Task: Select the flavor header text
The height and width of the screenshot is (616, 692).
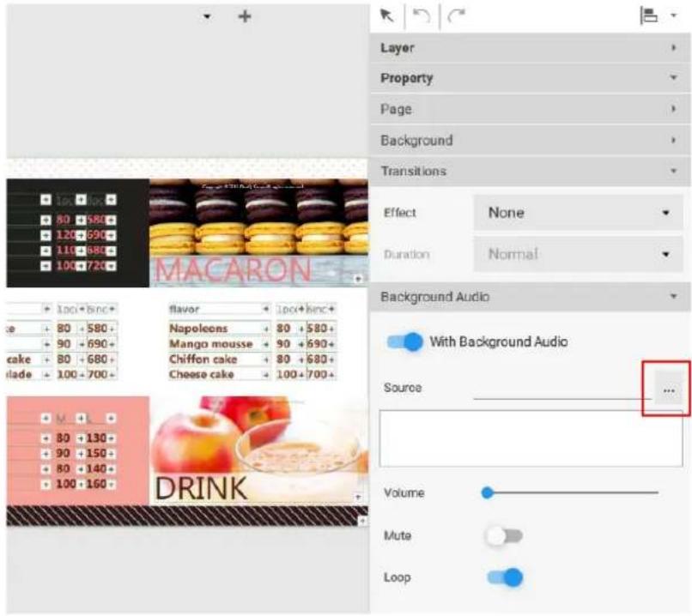Action: click(x=184, y=309)
